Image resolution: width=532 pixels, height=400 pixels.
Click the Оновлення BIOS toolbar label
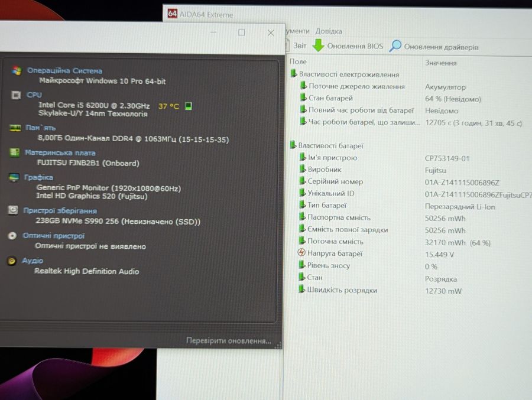click(x=355, y=46)
